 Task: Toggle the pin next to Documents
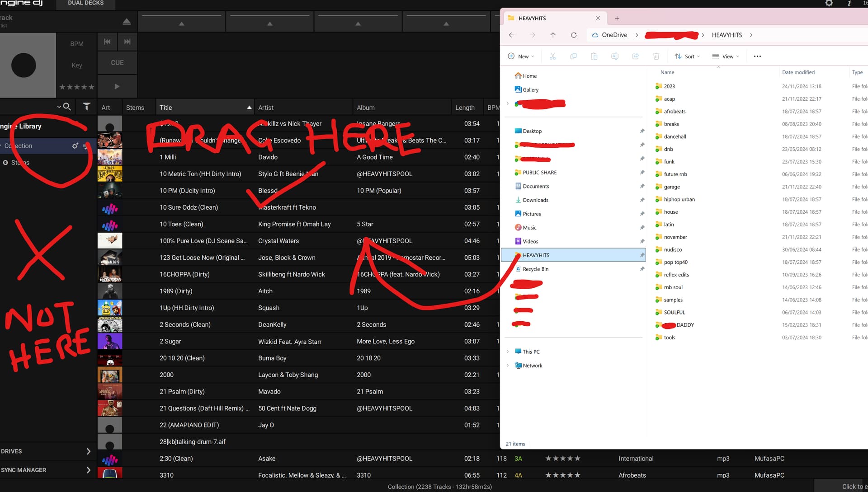(x=642, y=186)
